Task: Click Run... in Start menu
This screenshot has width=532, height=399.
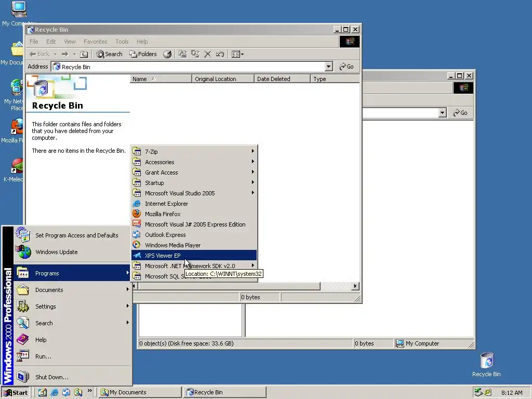Action: coord(72,356)
